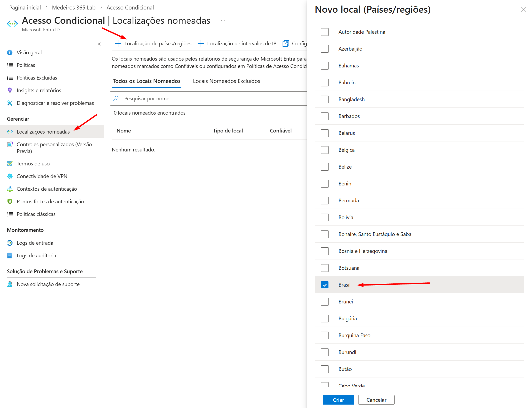Open Insights e relatórios lightbulb icon
The height and width of the screenshot is (408, 532).
[x=10, y=90]
